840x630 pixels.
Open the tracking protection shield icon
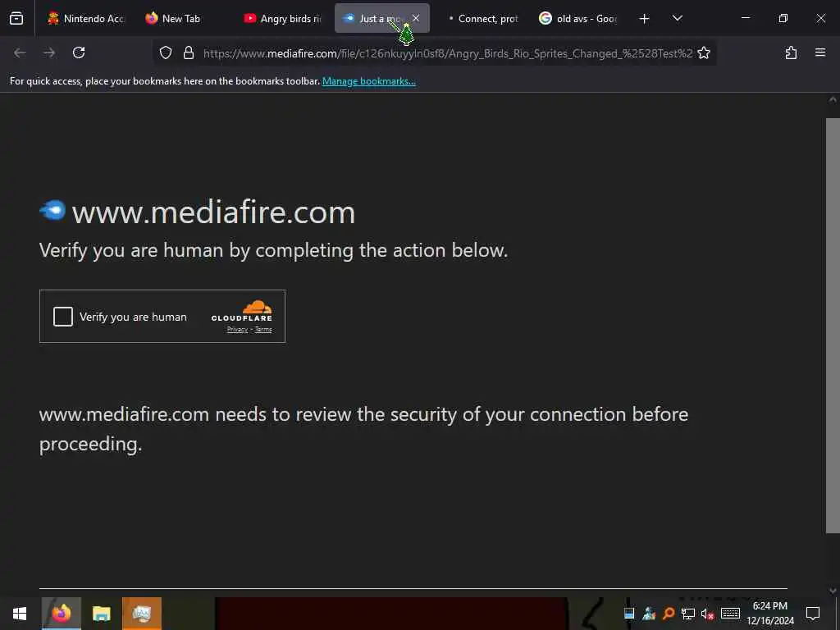pyautogui.click(x=166, y=52)
